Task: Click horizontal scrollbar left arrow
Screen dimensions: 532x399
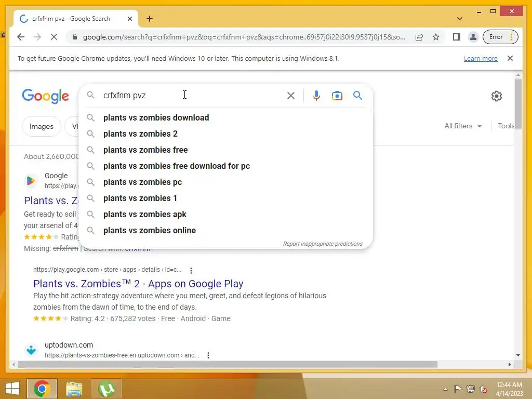Action: (14, 364)
